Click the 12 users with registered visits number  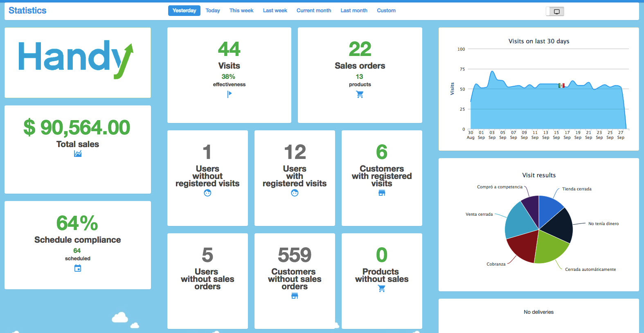pyautogui.click(x=295, y=152)
